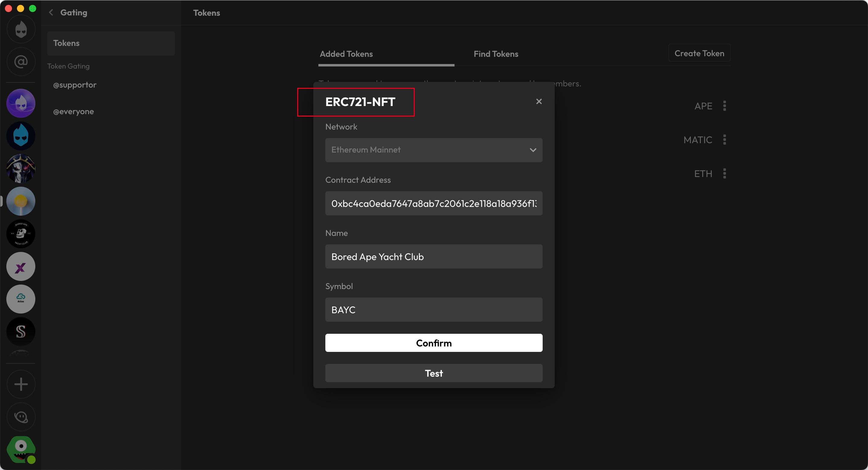Click the MATIC token label
Image resolution: width=868 pixels, height=470 pixels.
[x=698, y=140]
